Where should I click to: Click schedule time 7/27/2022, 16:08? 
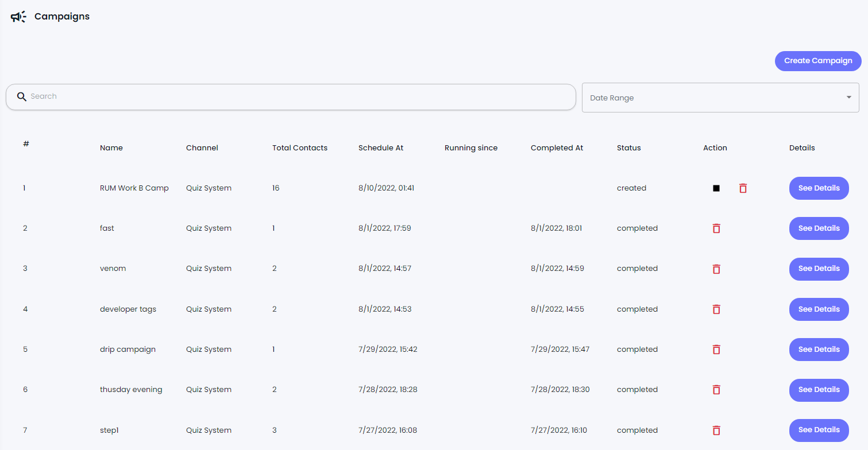pos(388,430)
